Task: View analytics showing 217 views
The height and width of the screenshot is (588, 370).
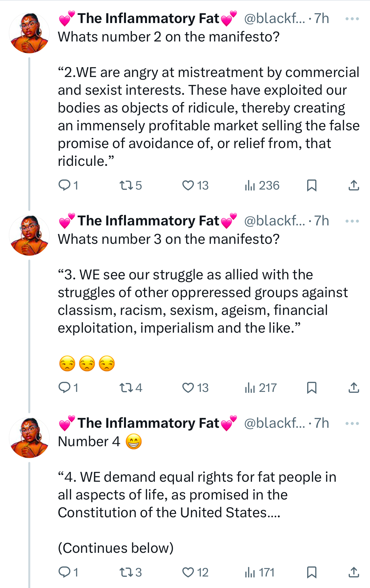Action: pyautogui.click(x=260, y=388)
